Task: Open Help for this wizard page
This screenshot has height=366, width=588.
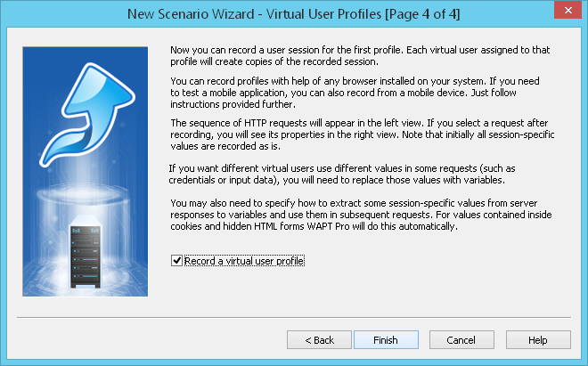Action: pos(538,340)
